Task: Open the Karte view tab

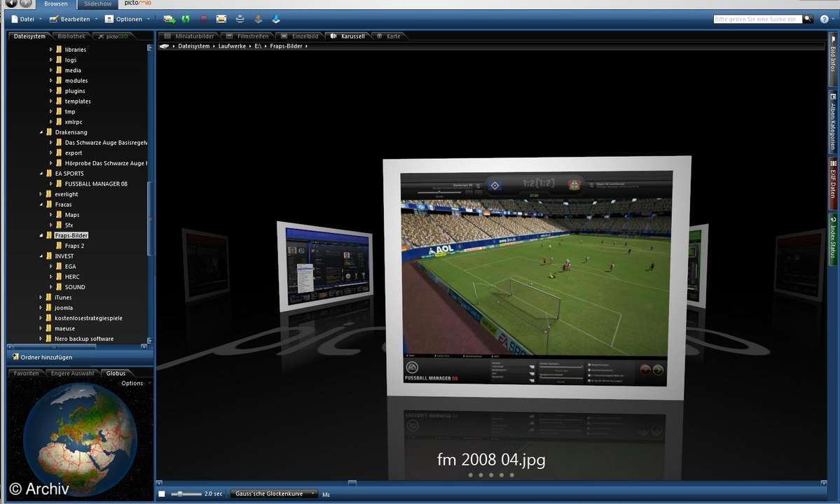Action: (x=390, y=36)
